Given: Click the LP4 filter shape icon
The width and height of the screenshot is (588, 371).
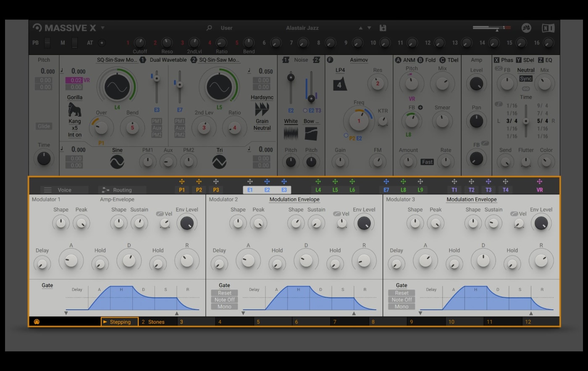Looking at the screenshot, I should (340, 84).
